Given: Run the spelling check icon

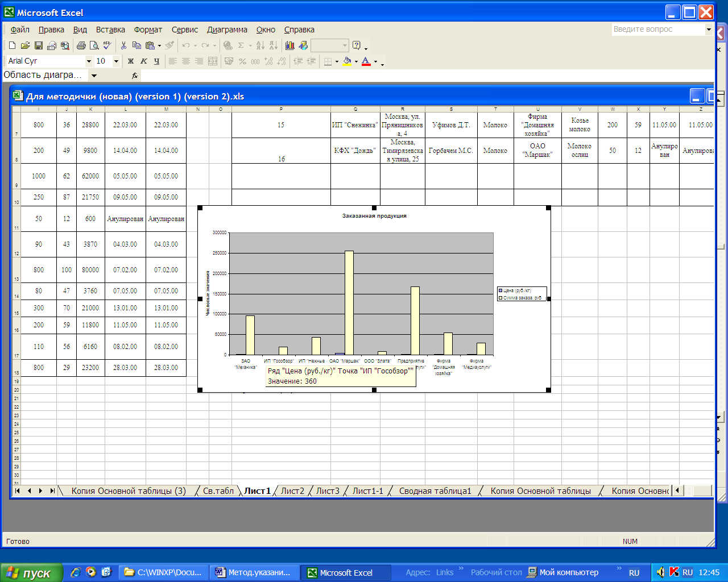Looking at the screenshot, I should (x=107, y=45).
